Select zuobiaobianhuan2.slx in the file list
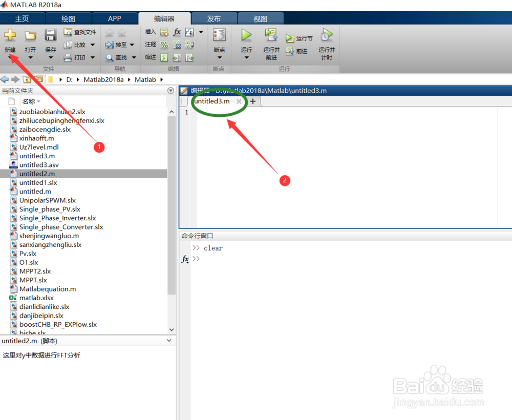 click(52, 112)
